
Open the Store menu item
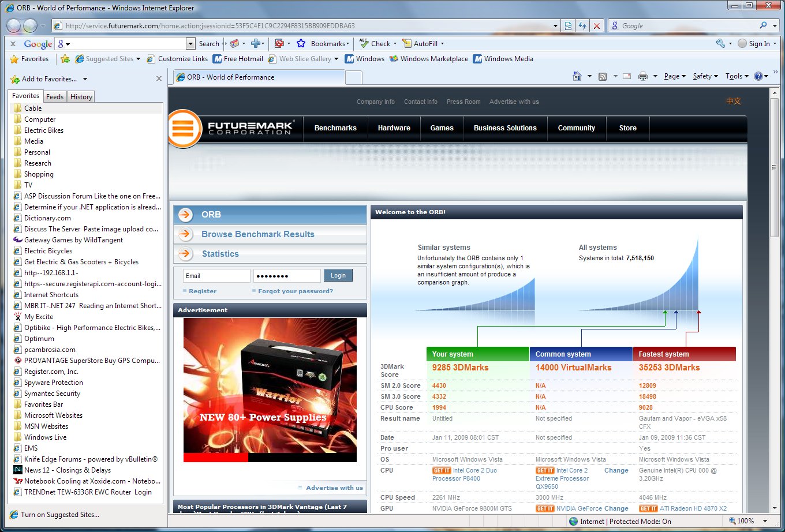tap(628, 128)
